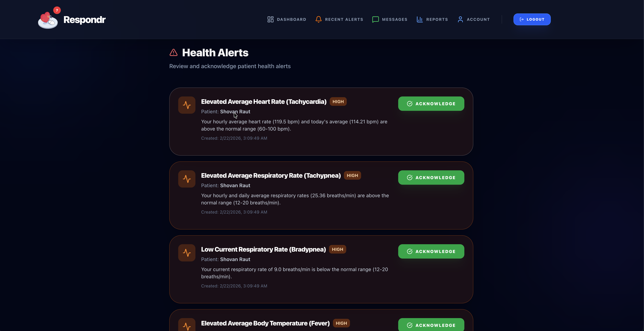
Task: Acknowledge the Tachypnea respiratory rate alert
Action: click(431, 178)
